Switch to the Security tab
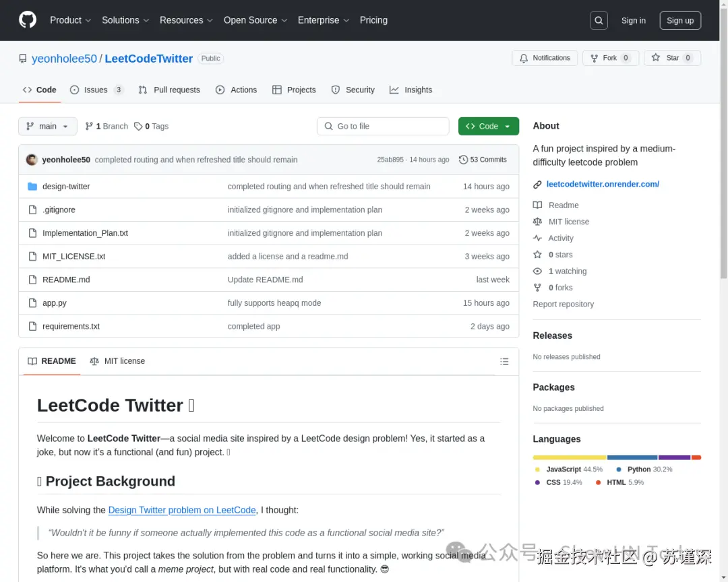 tap(353, 90)
